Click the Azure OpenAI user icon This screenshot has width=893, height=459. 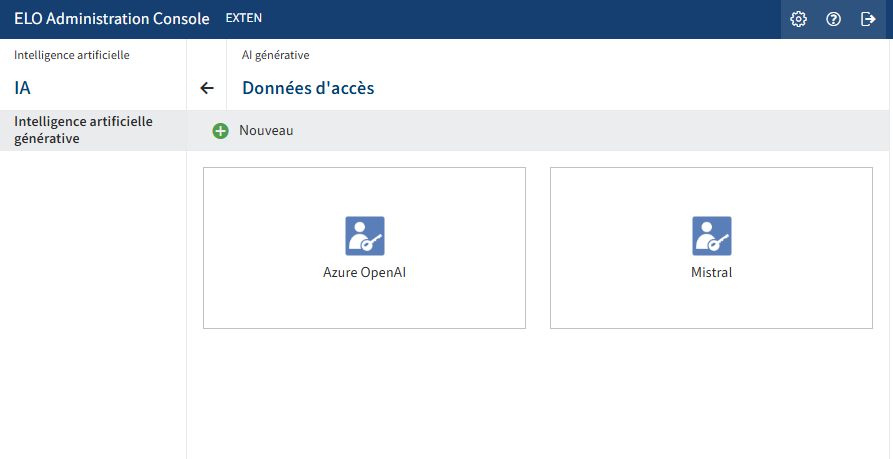[x=364, y=236]
